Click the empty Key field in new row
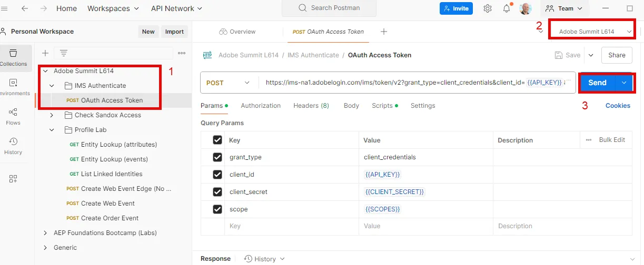 [x=293, y=226]
